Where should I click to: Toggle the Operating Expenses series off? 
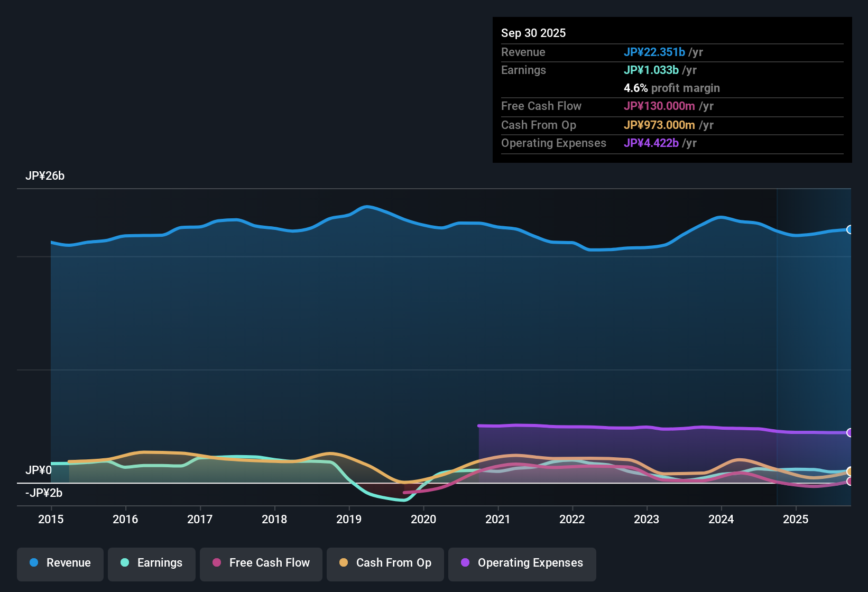pos(522,563)
